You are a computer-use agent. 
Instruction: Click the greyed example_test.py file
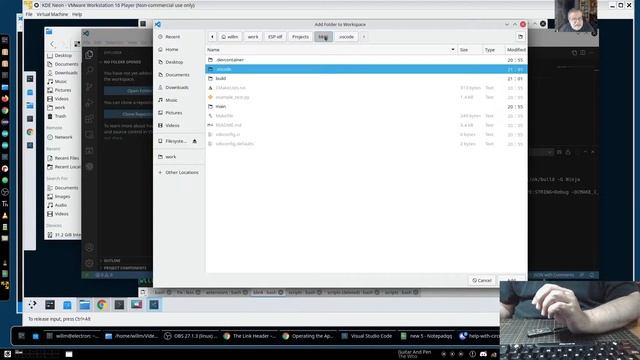coord(366,97)
